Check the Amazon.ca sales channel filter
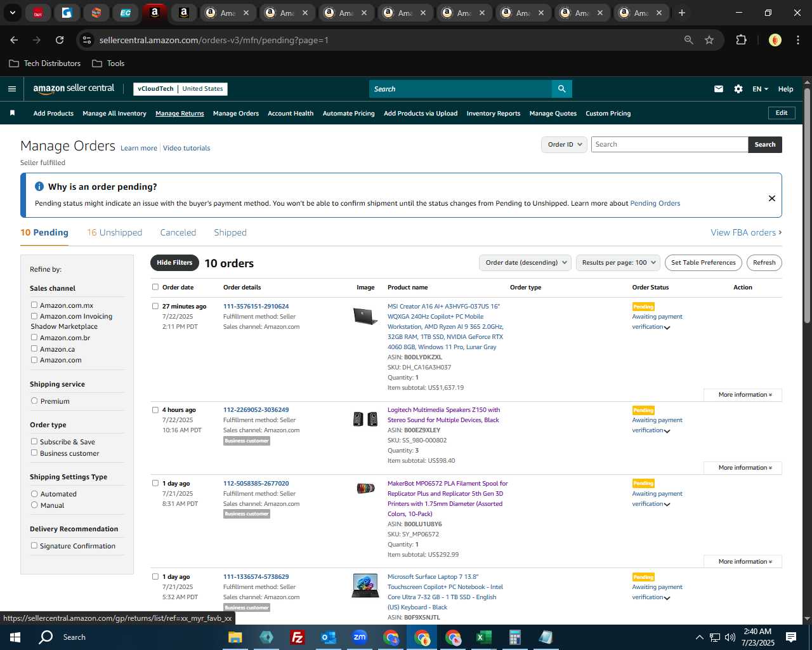812x650 pixels. tap(34, 348)
